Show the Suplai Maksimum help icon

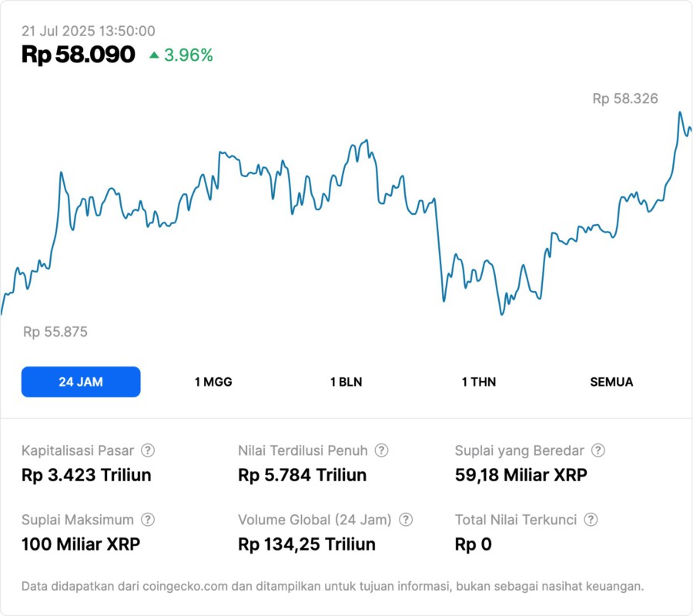pyautogui.click(x=148, y=520)
